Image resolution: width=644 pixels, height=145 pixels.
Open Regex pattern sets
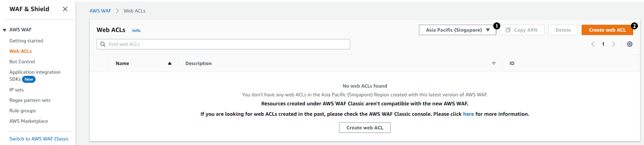coord(30,100)
